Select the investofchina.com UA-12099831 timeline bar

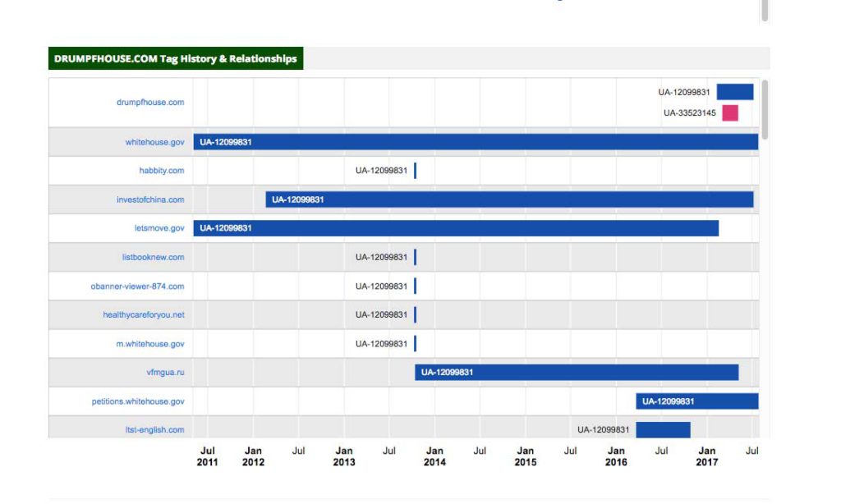(x=509, y=199)
